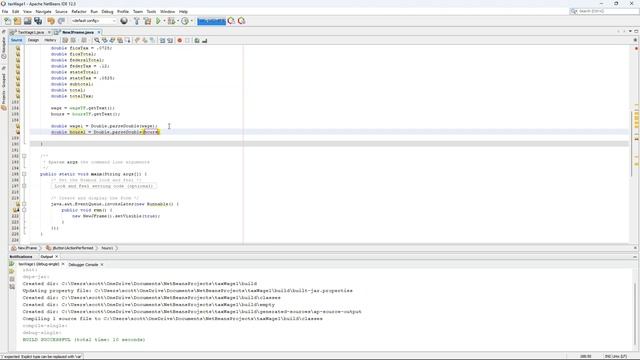
Task: Expand the Look and feel code fold
Action: point(24,186)
